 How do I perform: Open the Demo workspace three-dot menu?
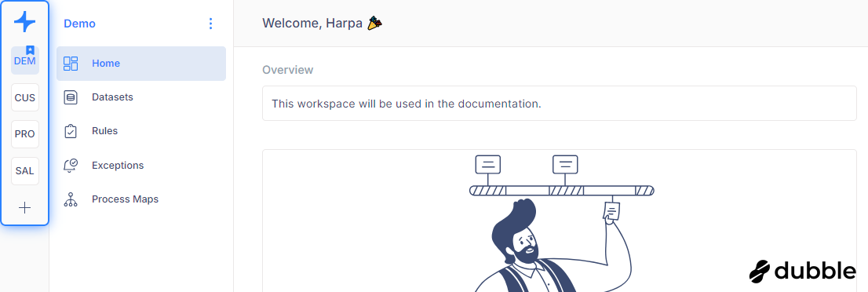coord(210,24)
